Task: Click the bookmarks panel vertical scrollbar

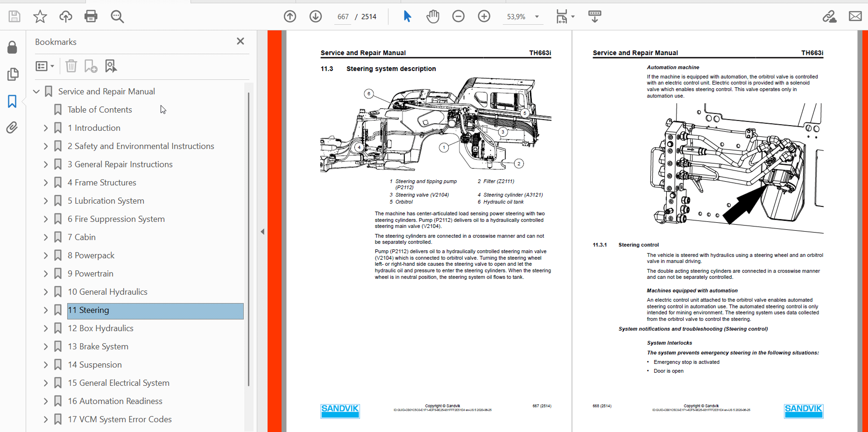Action: coord(248,238)
